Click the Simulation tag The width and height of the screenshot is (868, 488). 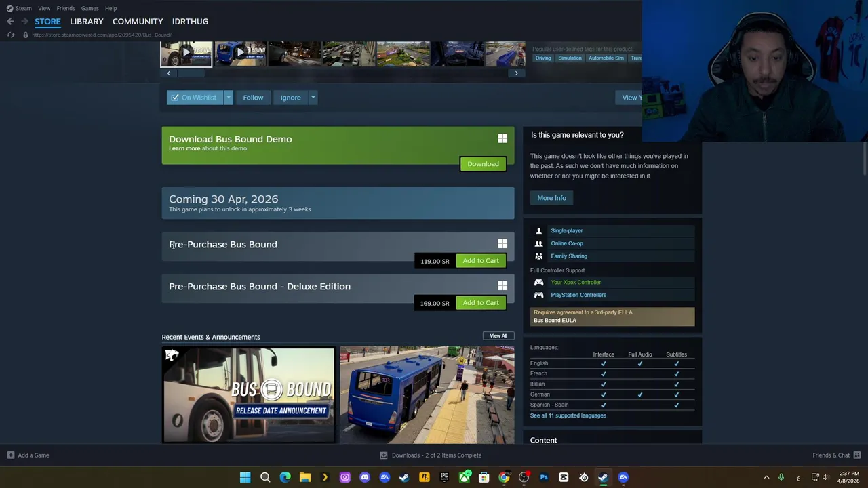tap(570, 58)
